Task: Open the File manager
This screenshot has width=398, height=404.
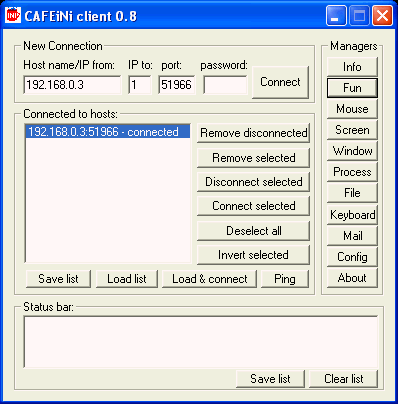Action: [352, 193]
